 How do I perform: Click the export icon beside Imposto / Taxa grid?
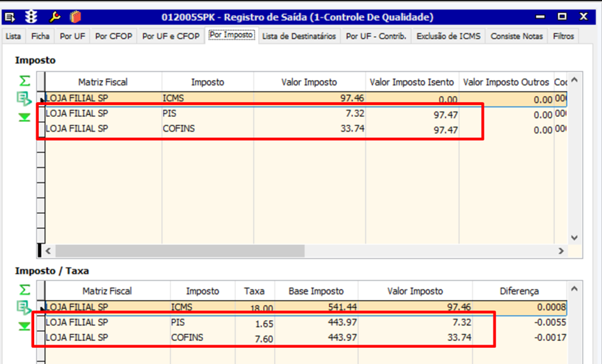24,308
